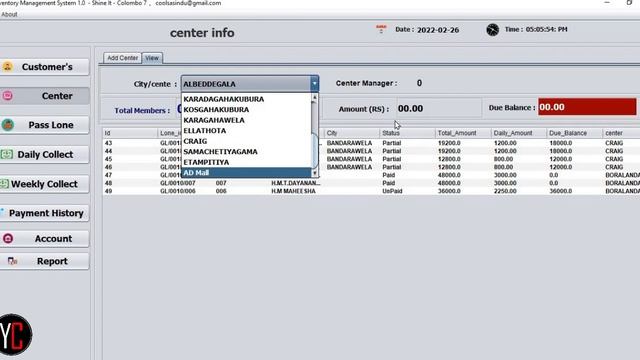Open the Center section
The width and height of the screenshot is (640, 360).
(44, 96)
